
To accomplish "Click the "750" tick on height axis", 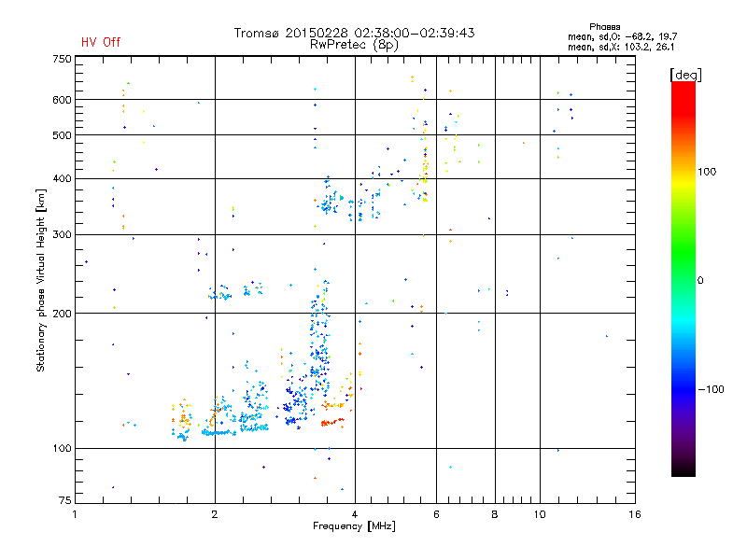I will click(62, 59).
